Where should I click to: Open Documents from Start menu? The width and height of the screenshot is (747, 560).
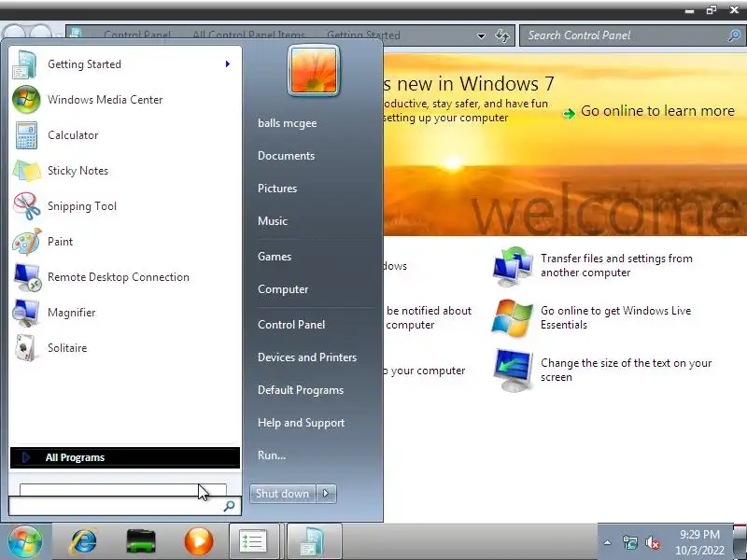(x=287, y=156)
